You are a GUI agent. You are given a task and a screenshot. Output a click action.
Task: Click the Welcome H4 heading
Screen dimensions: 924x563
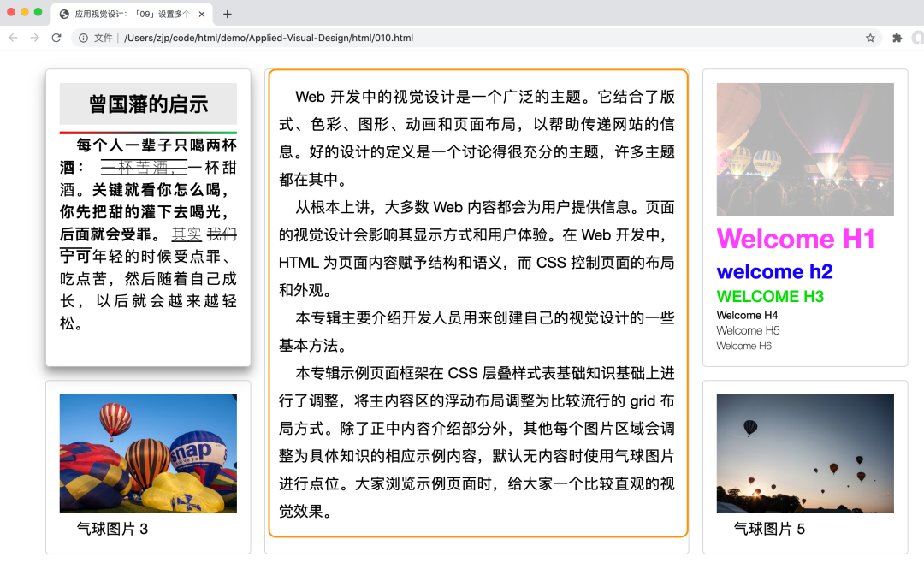pyautogui.click(x=747, y=316)
